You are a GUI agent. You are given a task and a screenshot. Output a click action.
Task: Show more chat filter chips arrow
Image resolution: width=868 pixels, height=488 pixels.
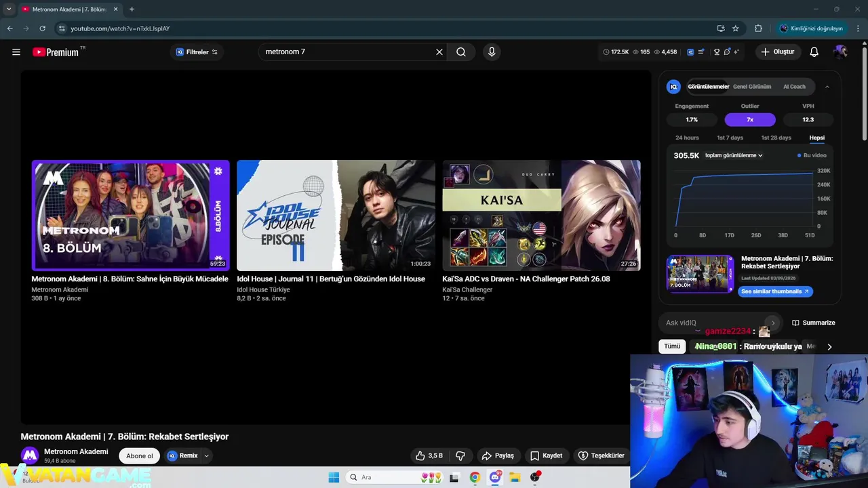click(x=829, y=346)
